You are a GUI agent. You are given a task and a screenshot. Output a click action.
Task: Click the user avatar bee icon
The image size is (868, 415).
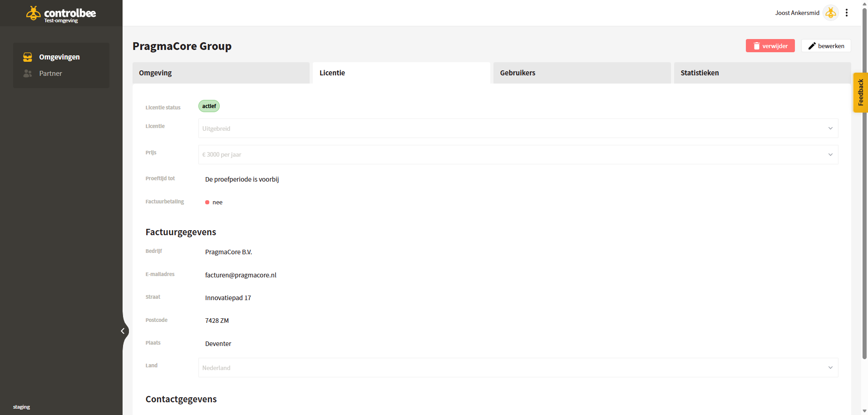click(x=831, y=13)
